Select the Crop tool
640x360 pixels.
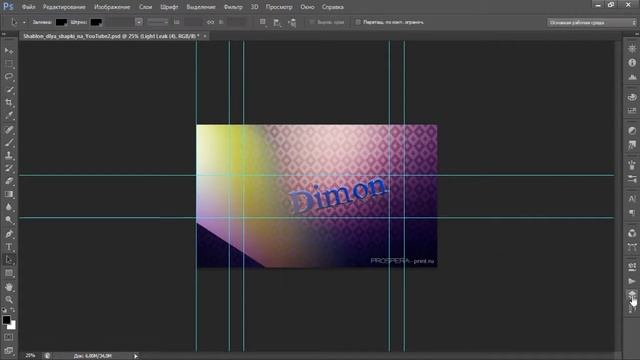click(9, 103)
